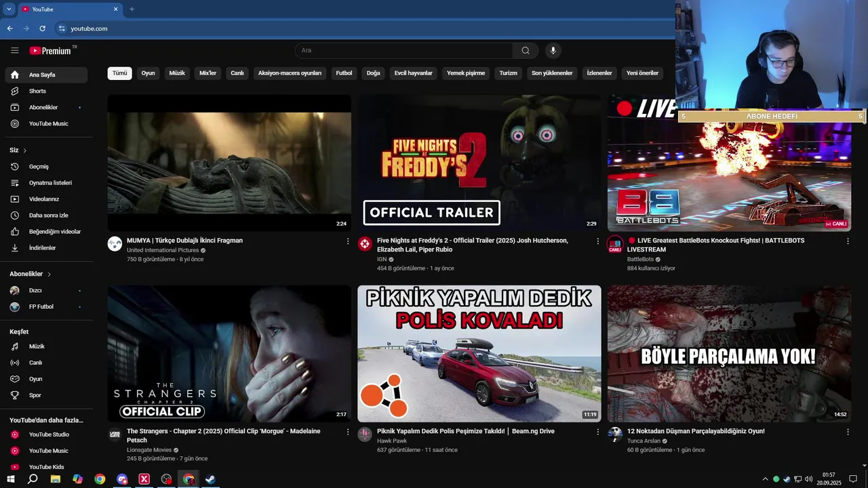Go to Abonelikler in sidebar
The image size is (868, 488).
point(46,107)
